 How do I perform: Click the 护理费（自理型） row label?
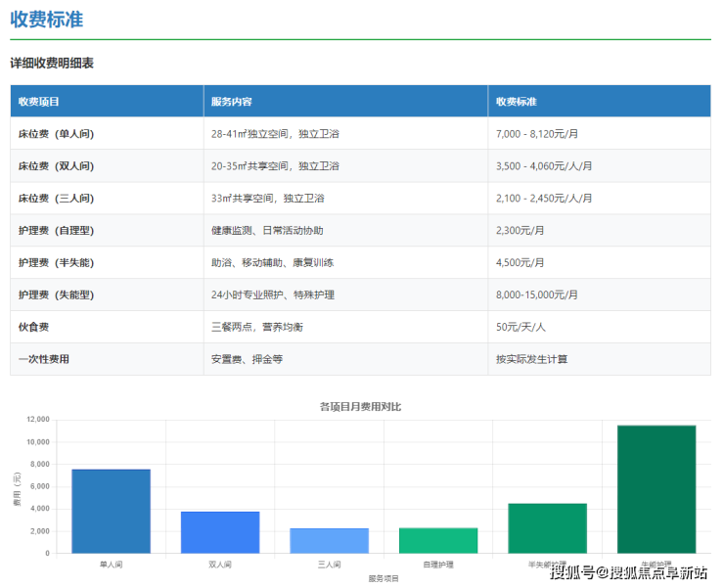pyautogui.click(x=56, y=230)
